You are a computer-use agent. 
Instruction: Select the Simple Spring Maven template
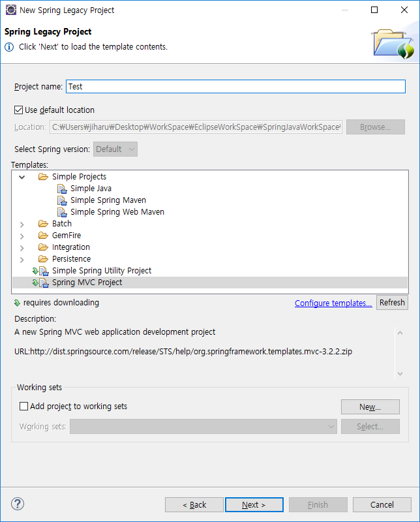108,200
